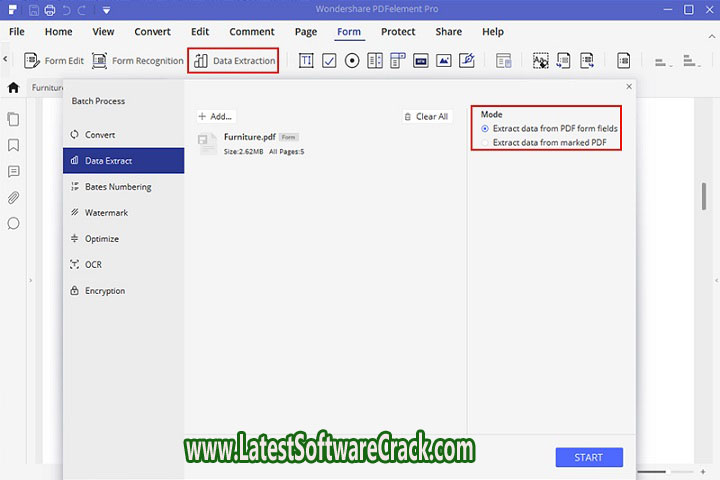
Task: Open the attachments paperclip icon
Action: click(x=13, y=198)
